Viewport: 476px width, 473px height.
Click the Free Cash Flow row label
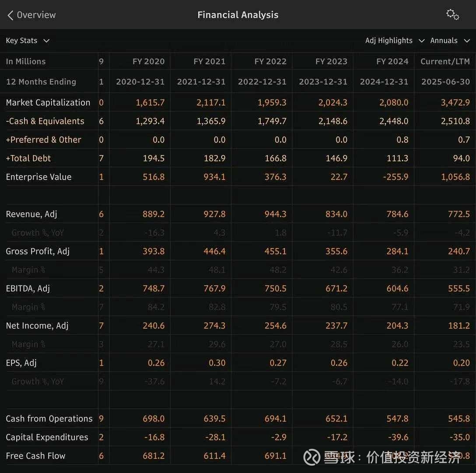coord(35,456)
